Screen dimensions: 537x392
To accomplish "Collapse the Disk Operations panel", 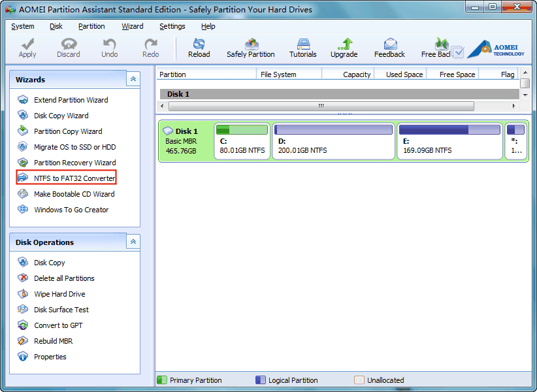I will (133, 242).
